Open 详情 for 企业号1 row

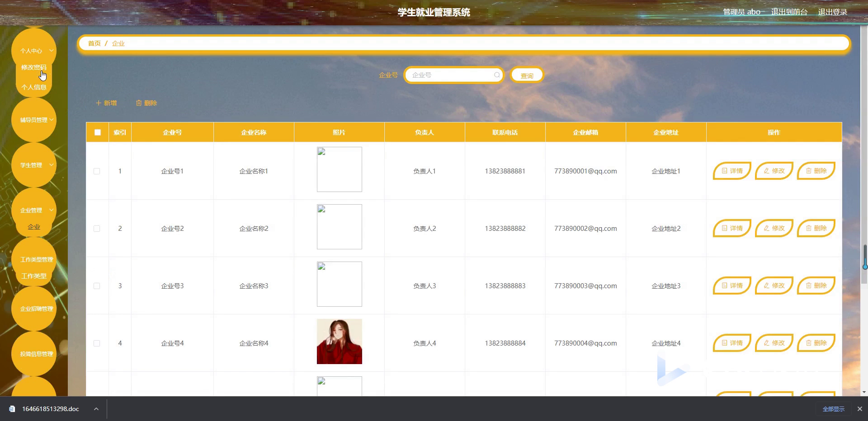pyautogui.click(x=731, y=171)
